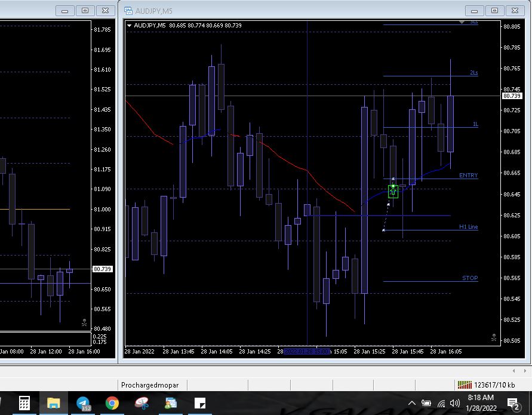The width and height of the screenshot is (532, 415).
Task: Expand the AUDJPY,M5 chart dropdown triangle
Action: click(x=129, y=25)
